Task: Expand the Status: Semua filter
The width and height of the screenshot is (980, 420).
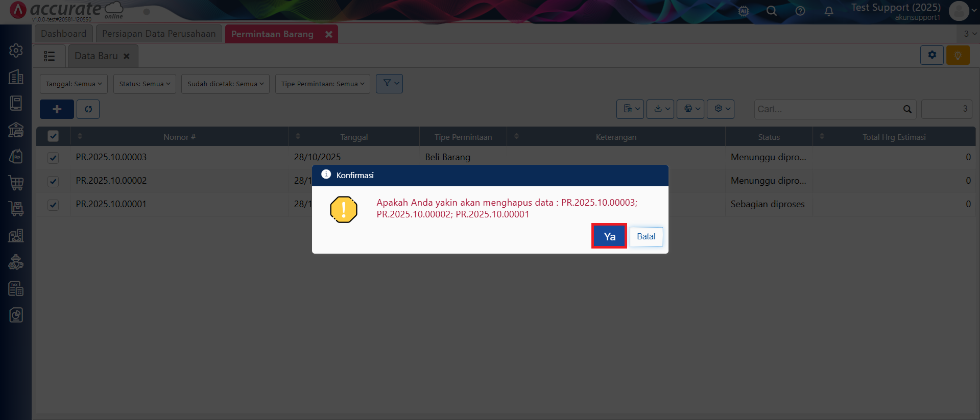Action: pos(145,84)
